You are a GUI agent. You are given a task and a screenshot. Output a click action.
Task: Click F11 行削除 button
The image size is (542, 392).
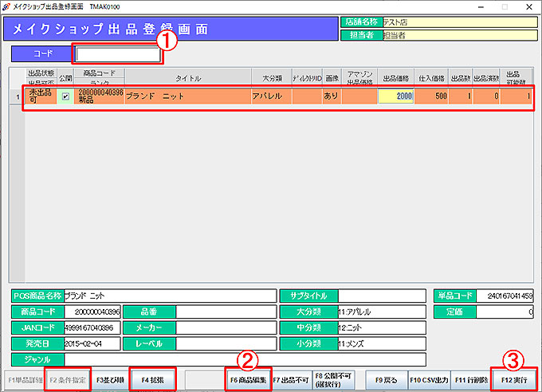click(x=469, y=380)
